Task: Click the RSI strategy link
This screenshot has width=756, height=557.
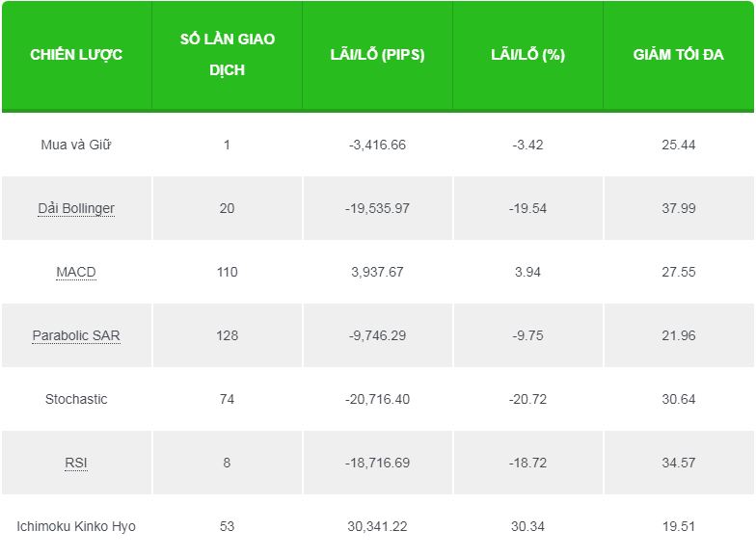Action: point(76,463)
